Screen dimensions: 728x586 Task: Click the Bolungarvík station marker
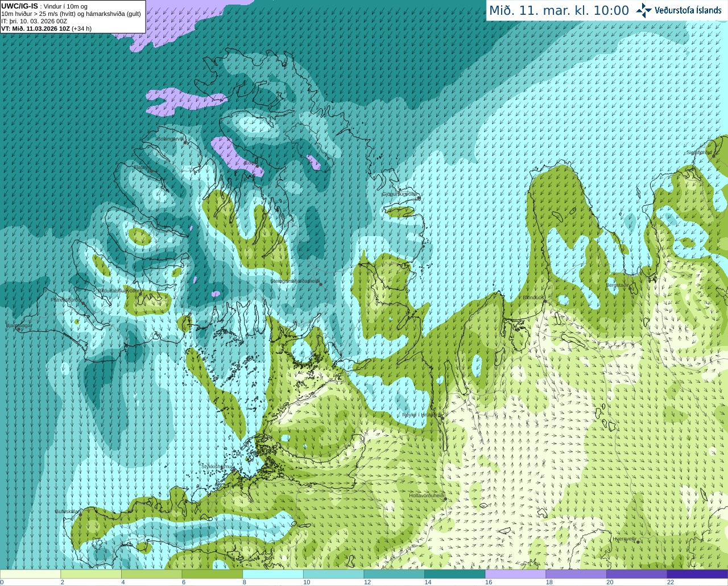click(185, 142)
